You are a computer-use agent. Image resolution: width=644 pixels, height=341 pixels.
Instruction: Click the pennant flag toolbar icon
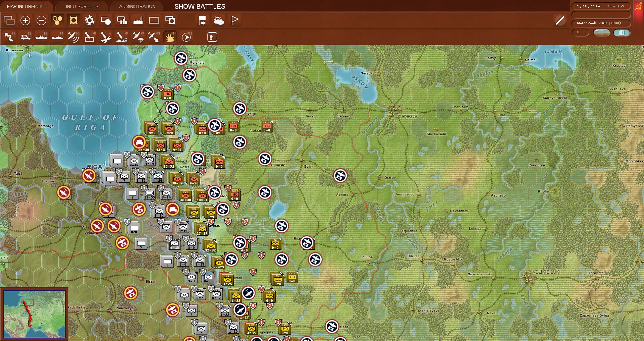(x=235, y=20)
